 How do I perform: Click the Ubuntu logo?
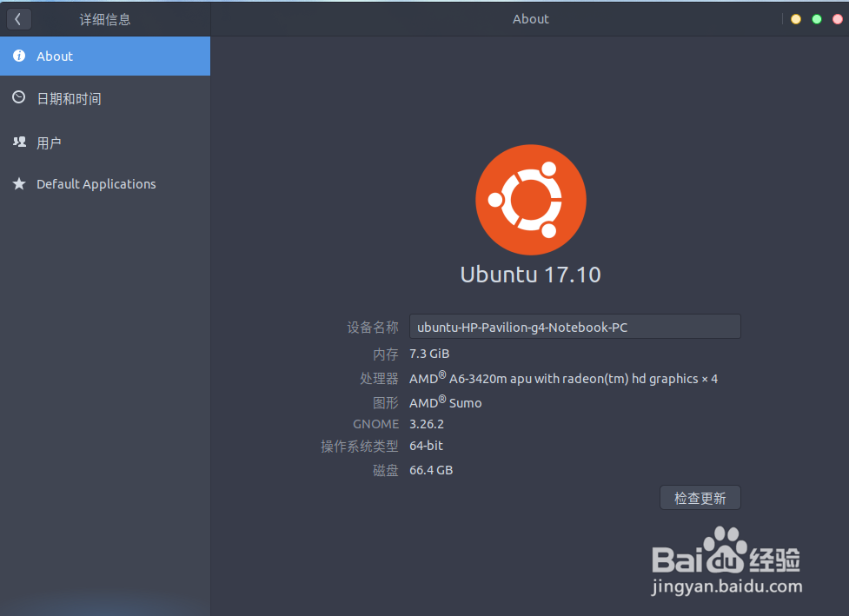point(531,200)
